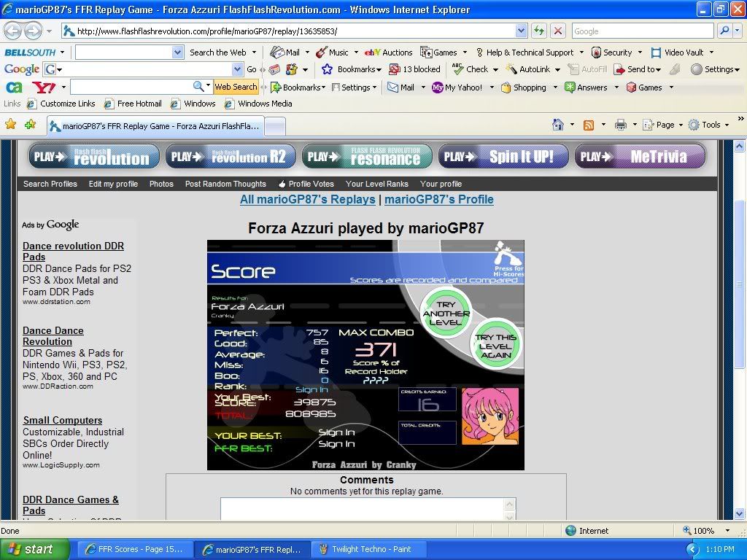Click the IE Refresh page icon
The image size is (747, 560).
pos(539,31)
